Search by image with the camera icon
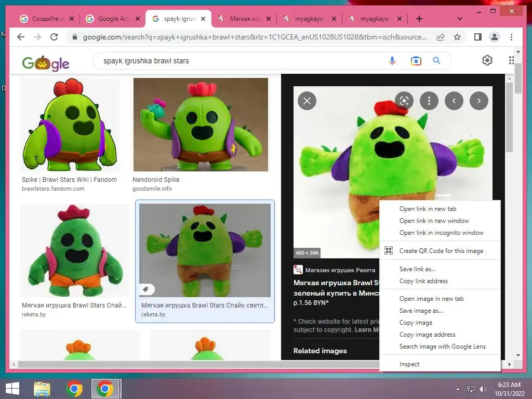 click(x=416, y=61)
